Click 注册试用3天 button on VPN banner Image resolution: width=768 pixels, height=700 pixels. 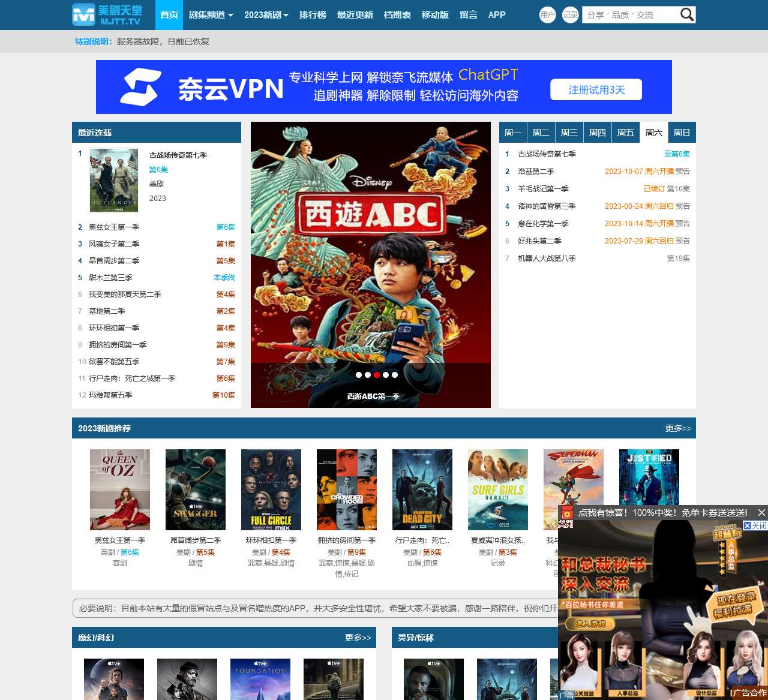(596, 90)
